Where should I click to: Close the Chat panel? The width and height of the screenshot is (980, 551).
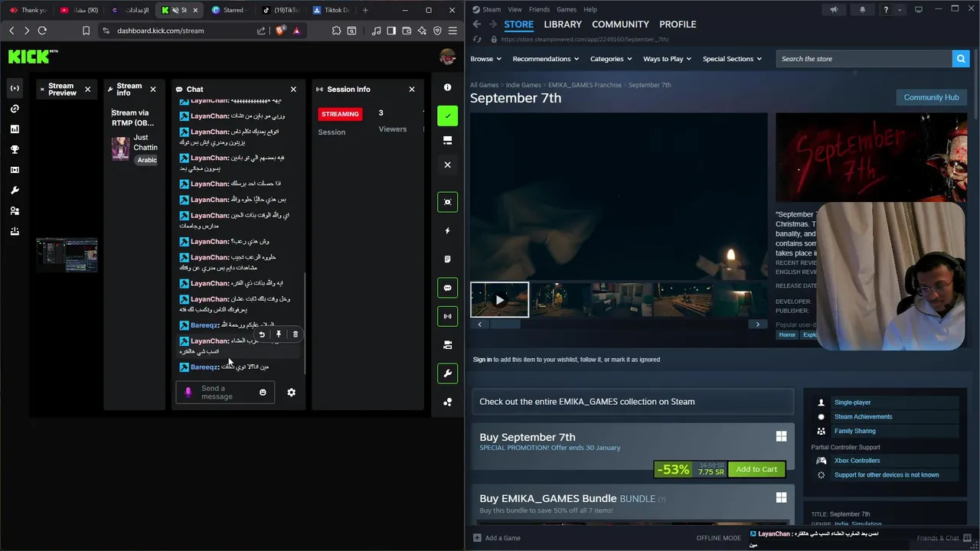[293, 90]
